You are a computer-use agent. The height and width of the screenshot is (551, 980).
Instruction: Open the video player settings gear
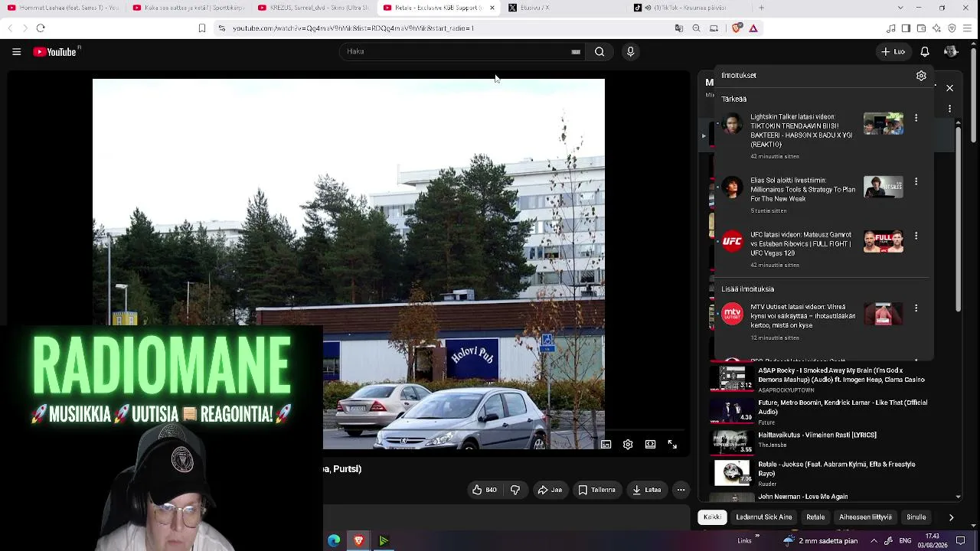point(628,445)
